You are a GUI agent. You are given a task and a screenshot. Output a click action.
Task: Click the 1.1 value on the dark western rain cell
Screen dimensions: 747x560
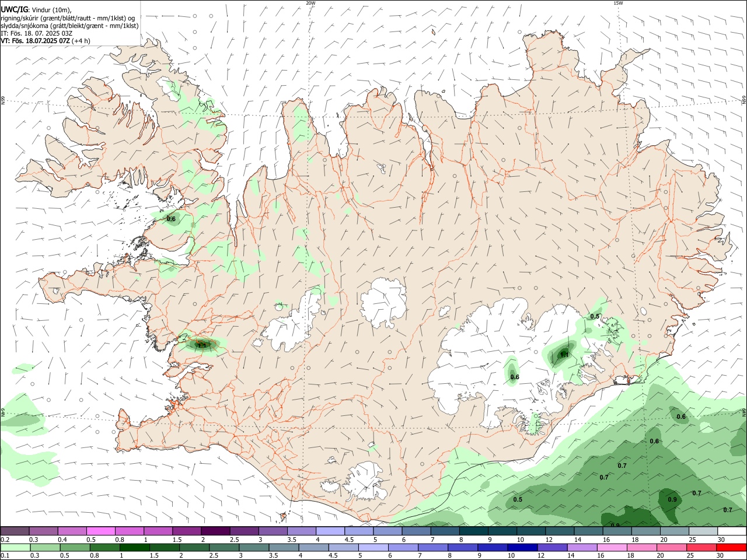coord(202,345)
